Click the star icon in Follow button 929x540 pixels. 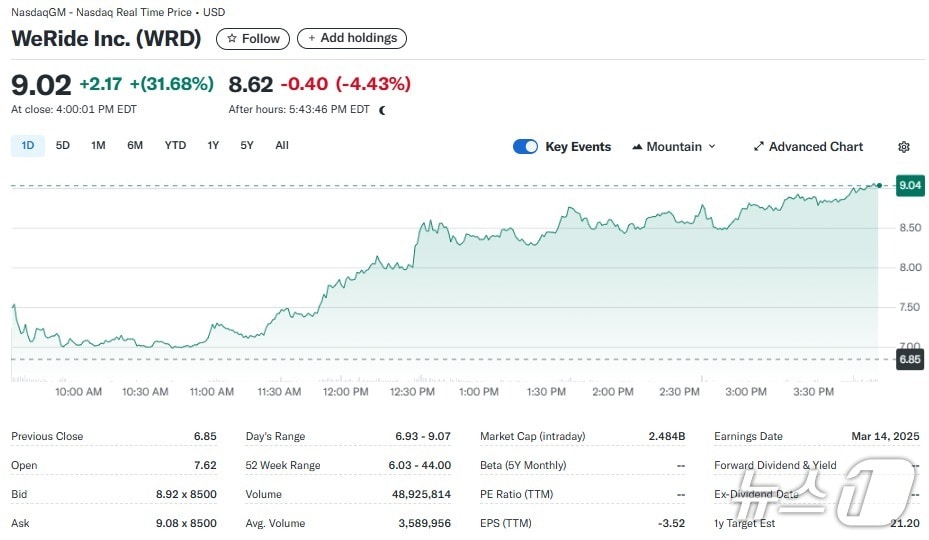point(232,39)
